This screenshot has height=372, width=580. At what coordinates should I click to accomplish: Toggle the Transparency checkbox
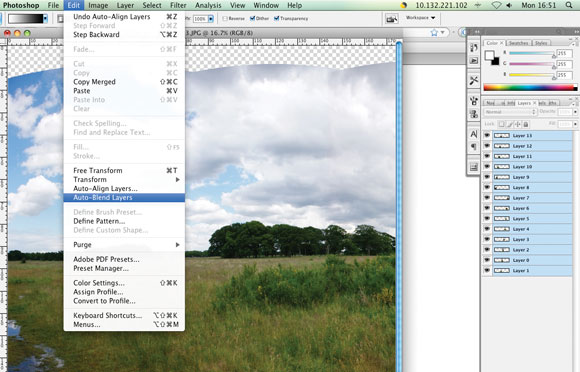pyautogui.click(x=276, y=18)
